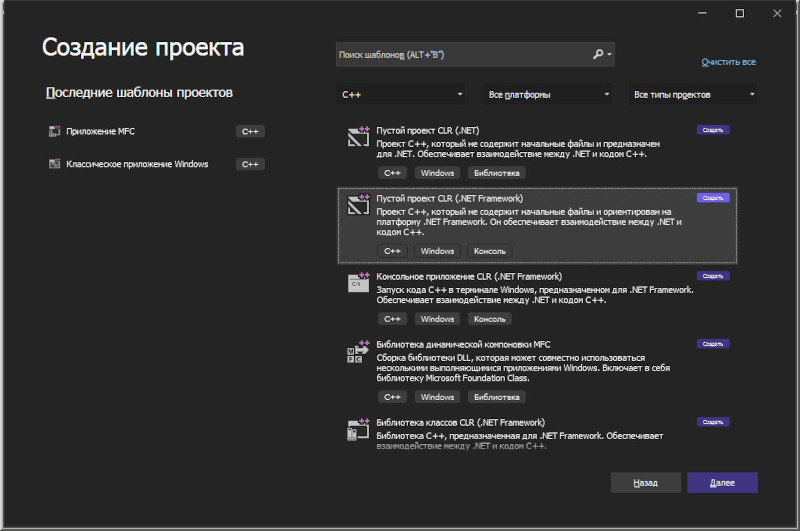The width and height of the screenshot is (800, 531).
Task: Expand the search options arrow
Action: 609,54
